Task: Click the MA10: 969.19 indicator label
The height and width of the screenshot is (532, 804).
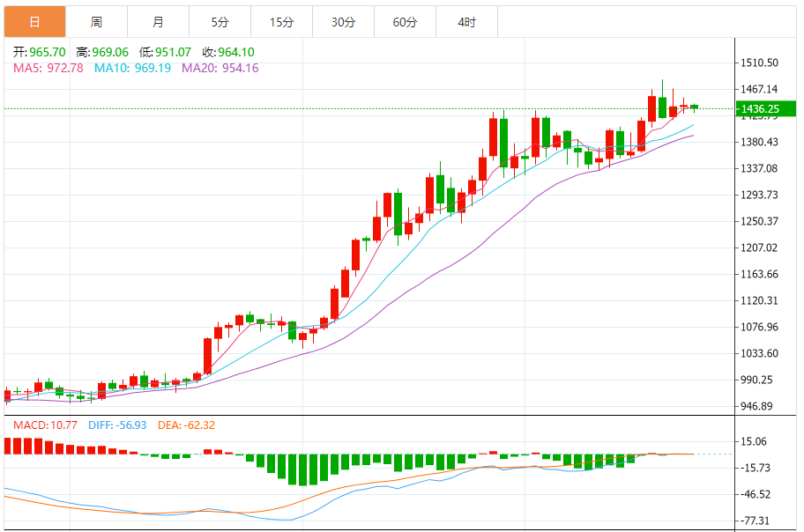Action: click(x=132, y=68)
